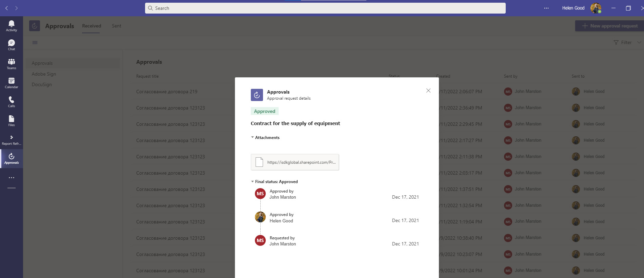Click the more apps ellipsis in sidebar
Viewport: 644px width, 278px height.
11,178
